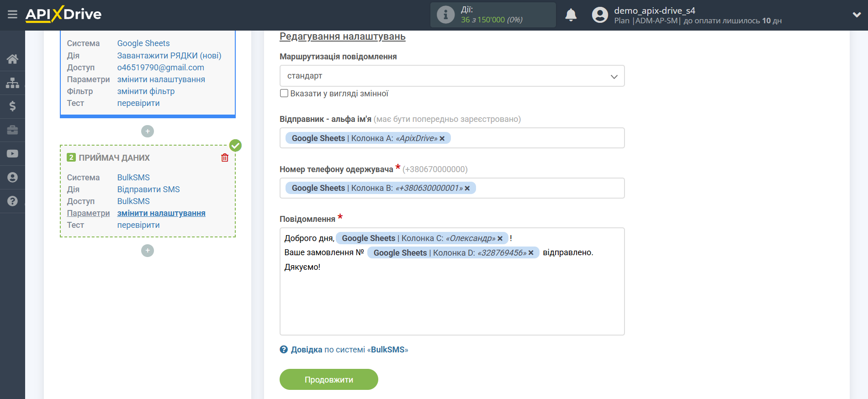Open 'Відправити SMS' action link

coord(148,189)
